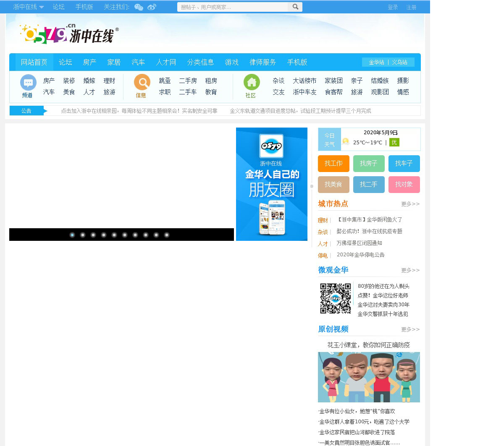Open the 跳蚤 info link

[x=165, y=81]
